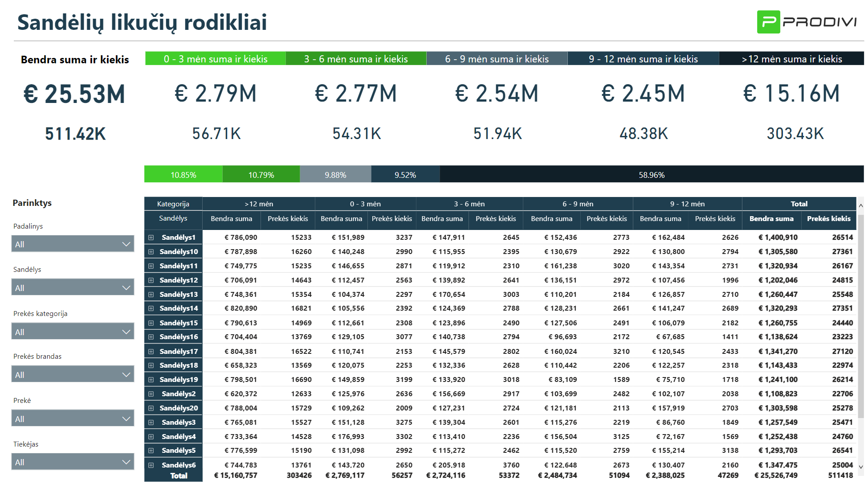Expand the Sandėlys12 row plus icon
Image resolution: width=868 pixels, height=484 pixels.
point(151,280)
